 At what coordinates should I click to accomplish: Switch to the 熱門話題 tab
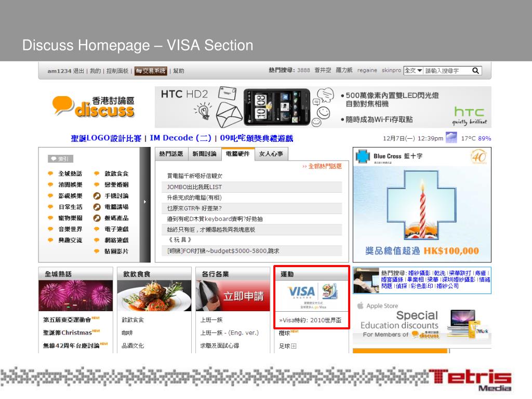click(171, 154)
